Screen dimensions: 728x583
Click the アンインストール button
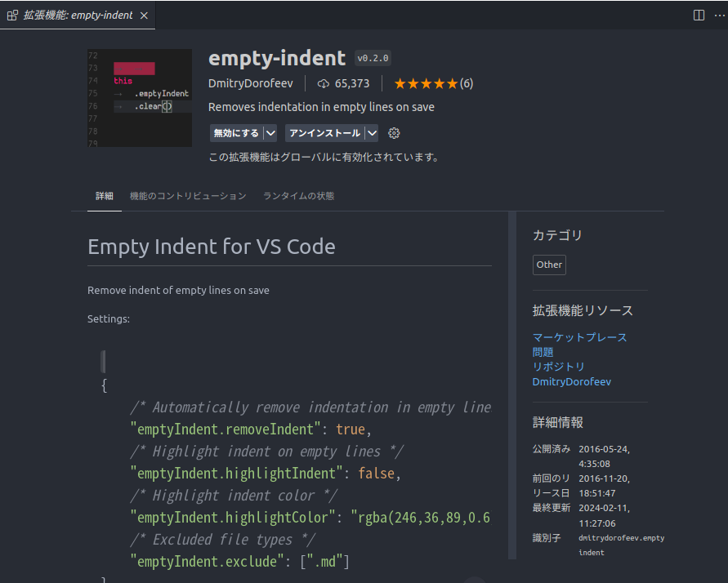click(324, 133)
